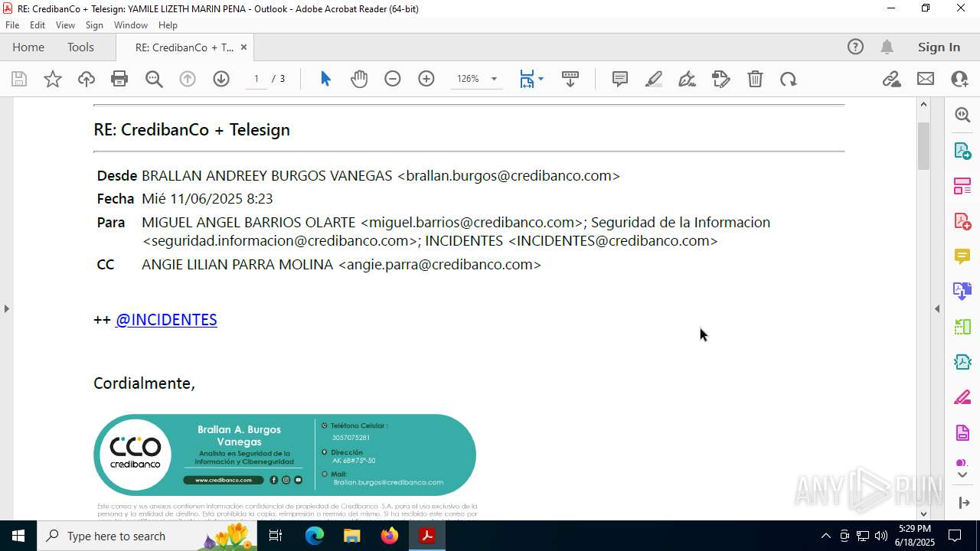Switch to the Home tab
The height and width of the screenshot is (551, 980).
(28, 47)
